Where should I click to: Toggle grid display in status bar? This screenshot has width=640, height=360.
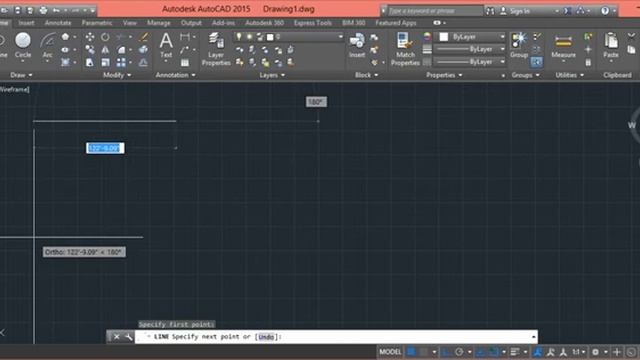pos(411,351)
